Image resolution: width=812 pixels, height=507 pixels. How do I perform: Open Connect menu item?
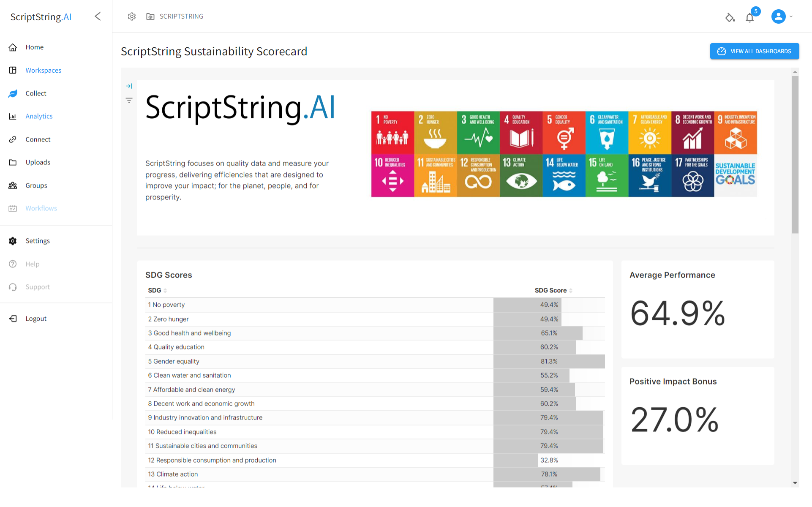[38, 139]
